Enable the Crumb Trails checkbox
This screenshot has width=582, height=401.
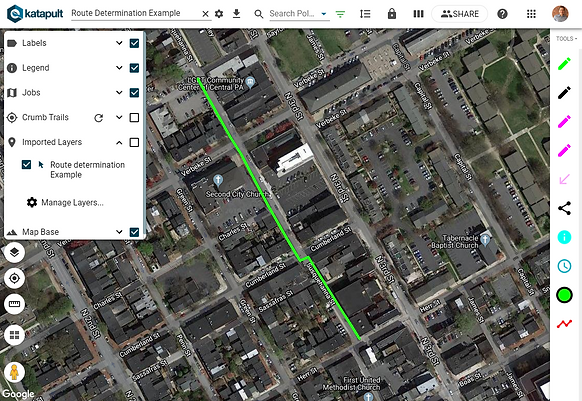coord(134,117)
